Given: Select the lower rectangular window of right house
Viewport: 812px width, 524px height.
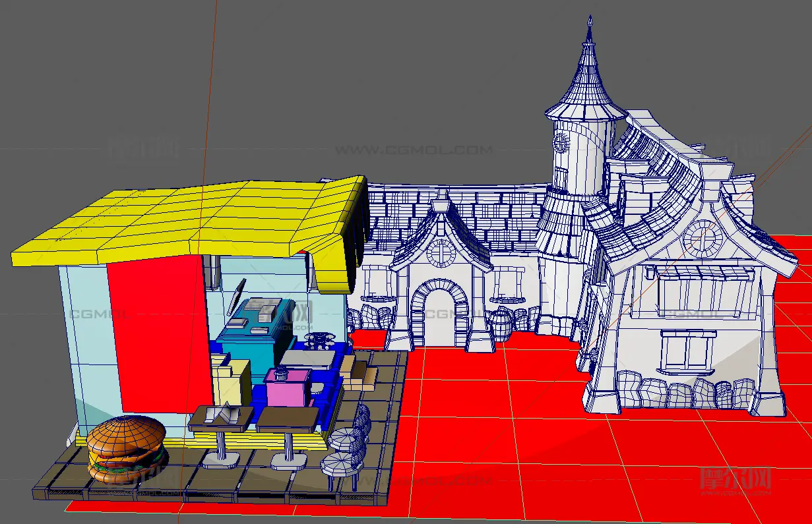Looking at the screenshot, I should tap(687, 350).
